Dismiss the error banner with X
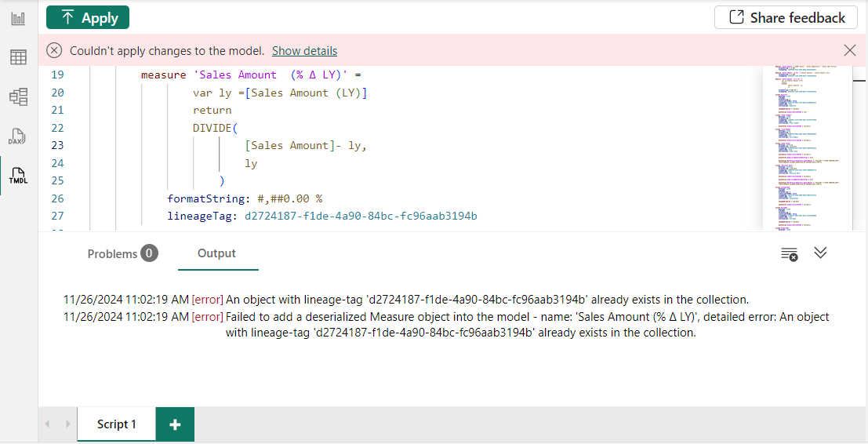 (850, 50)
